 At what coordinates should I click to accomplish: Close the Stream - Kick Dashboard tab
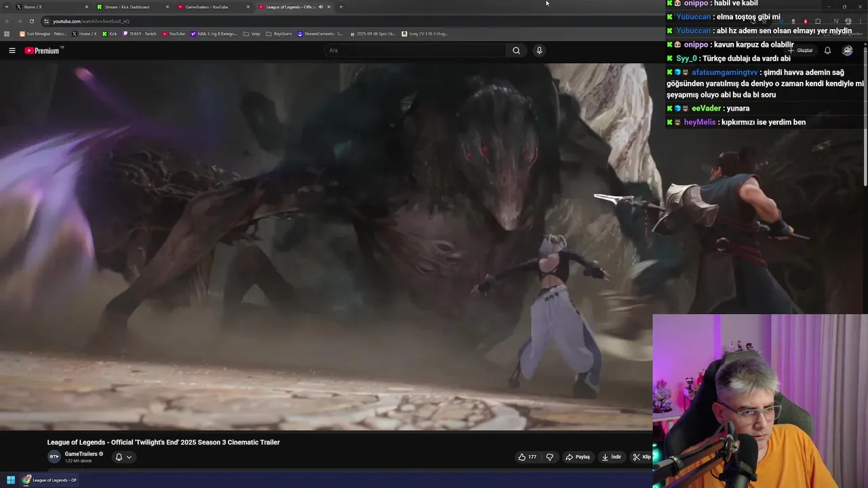(x=167, y=7)
